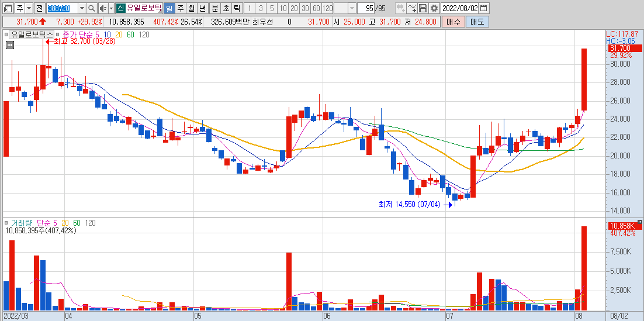644x321 pixels.
Task: Select yearly 년 chart period
Action: coord(202,8)
